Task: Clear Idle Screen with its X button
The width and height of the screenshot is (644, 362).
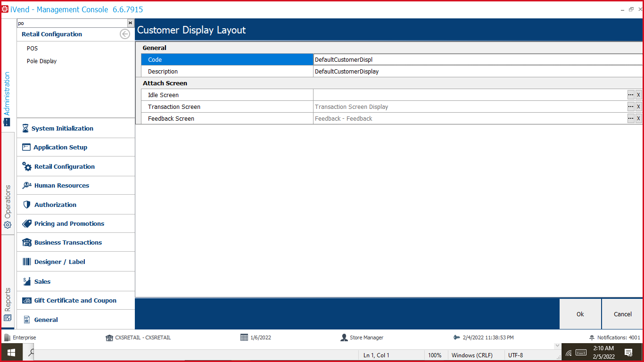Action: click(x=639, y=95)
